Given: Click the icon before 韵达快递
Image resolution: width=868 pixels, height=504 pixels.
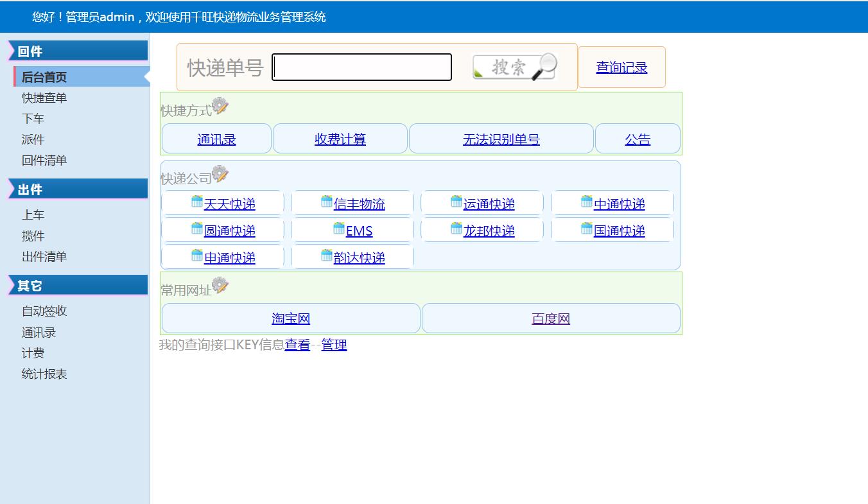Looking at the screenshot, I should point(327,256).
